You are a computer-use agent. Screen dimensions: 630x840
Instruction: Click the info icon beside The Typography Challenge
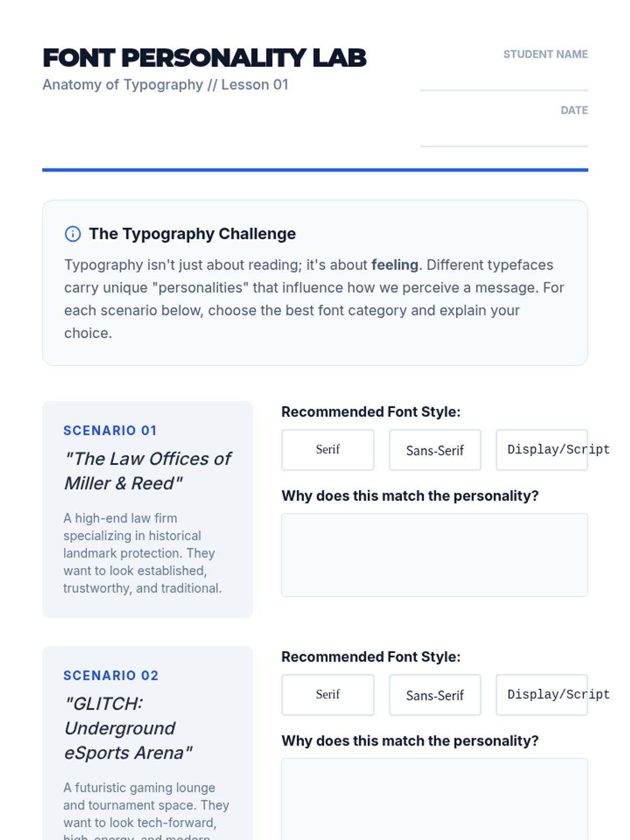tap(72, 234)
